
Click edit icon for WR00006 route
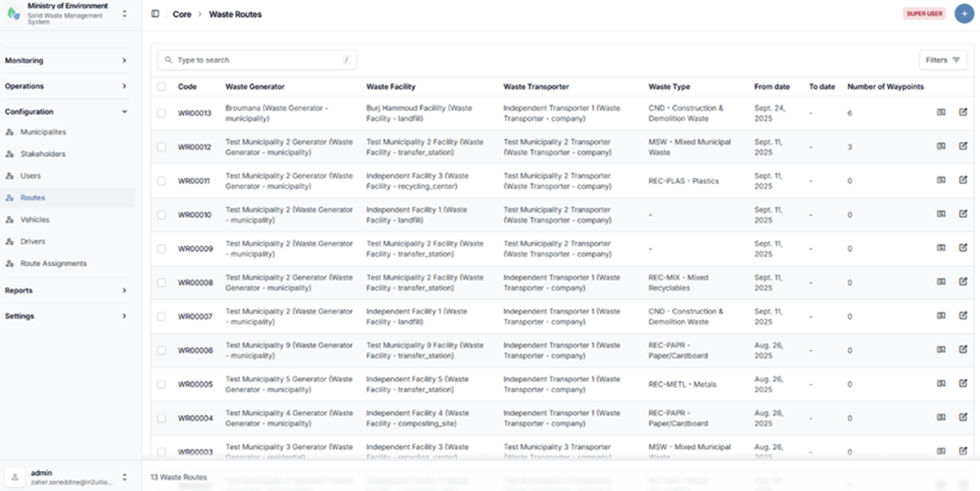(963, 349)
